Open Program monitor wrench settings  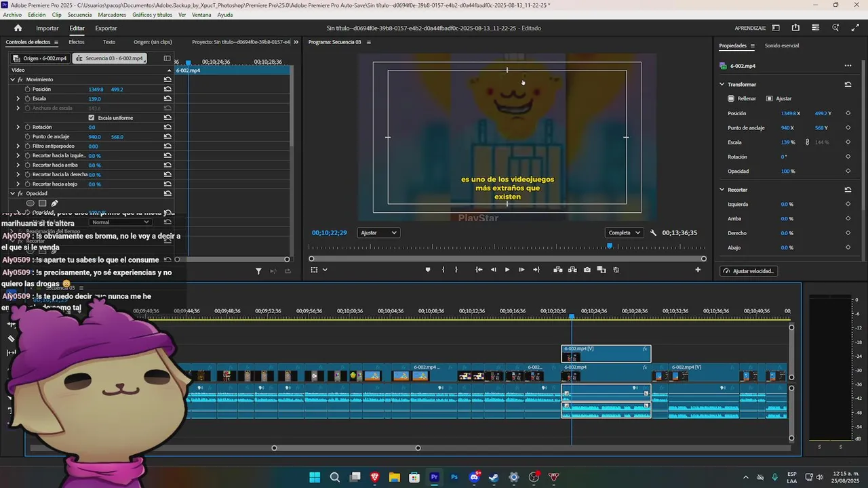653,232
